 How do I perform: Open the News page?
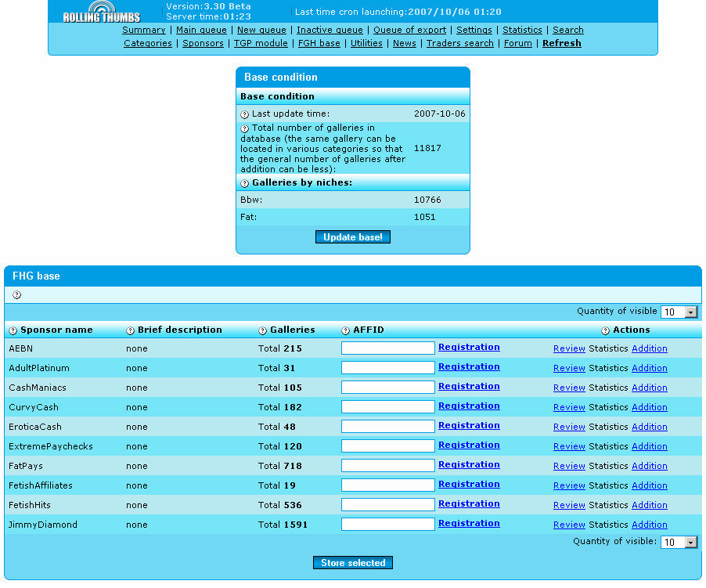[405, 44]
